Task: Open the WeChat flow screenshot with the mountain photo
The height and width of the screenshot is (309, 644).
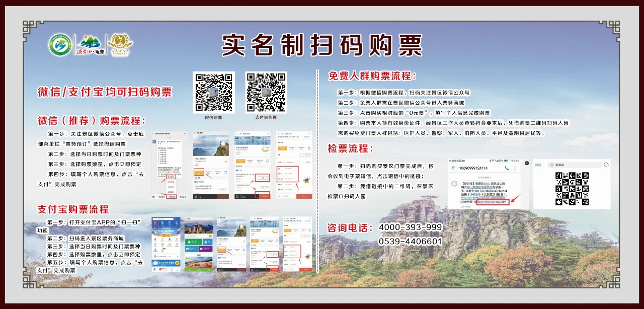Action: (210, 166)
